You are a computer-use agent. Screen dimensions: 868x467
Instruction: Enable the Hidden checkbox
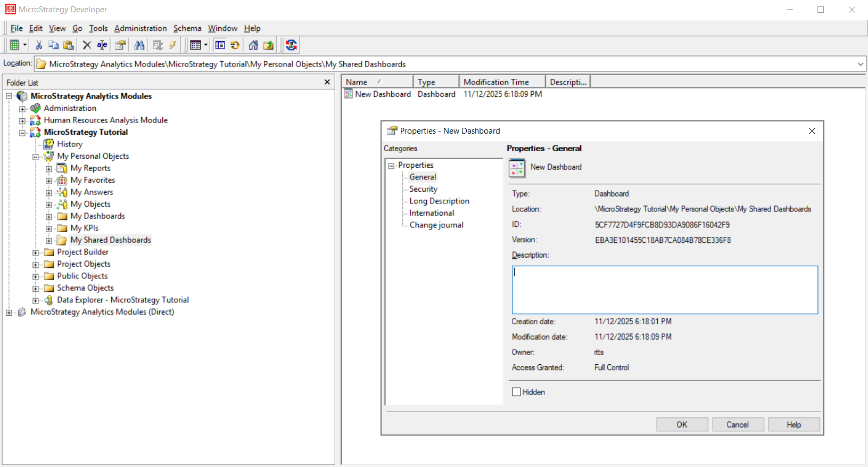516,392
